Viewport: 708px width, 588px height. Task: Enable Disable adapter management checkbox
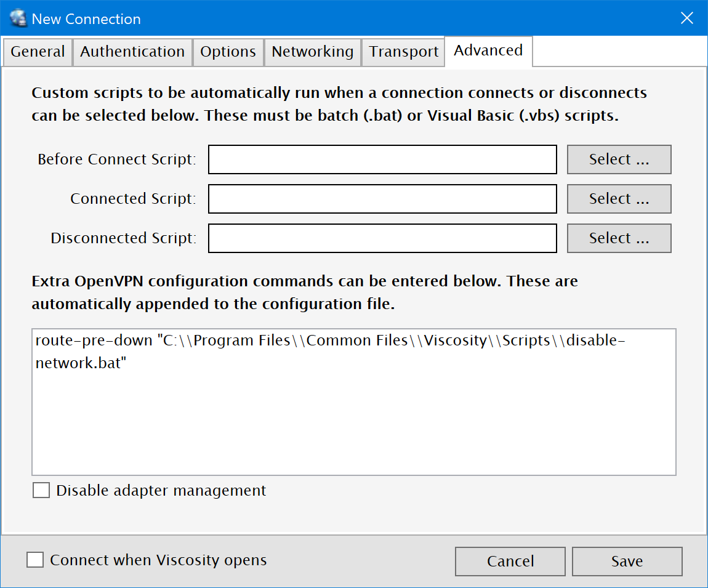[x=41, y=490]
